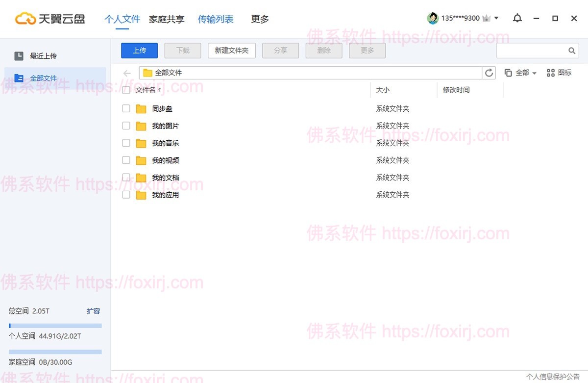Screen dimensions: 588x383
Task: Click the back arrow navigation icon
Action: point(127,73)
